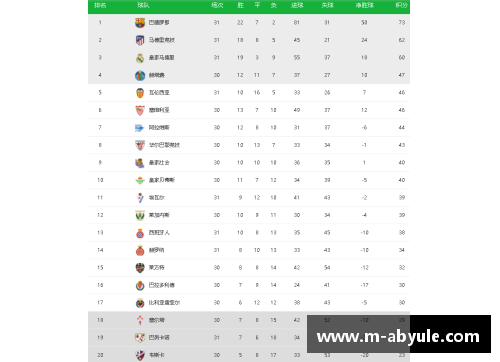Click the Barcelona club crest in row 1
Viewport: 500px width, 362px height.
pyautogui.click(x=140, y=23)
